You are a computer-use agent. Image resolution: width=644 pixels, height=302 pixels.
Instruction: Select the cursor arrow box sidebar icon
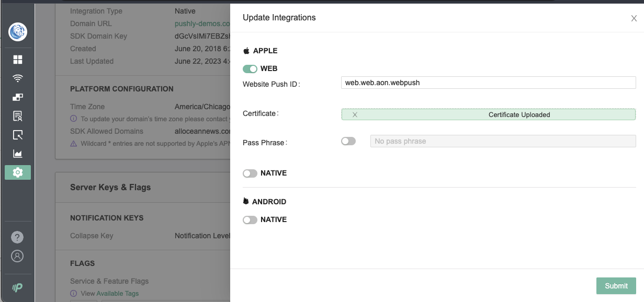(x=18, y=135)
